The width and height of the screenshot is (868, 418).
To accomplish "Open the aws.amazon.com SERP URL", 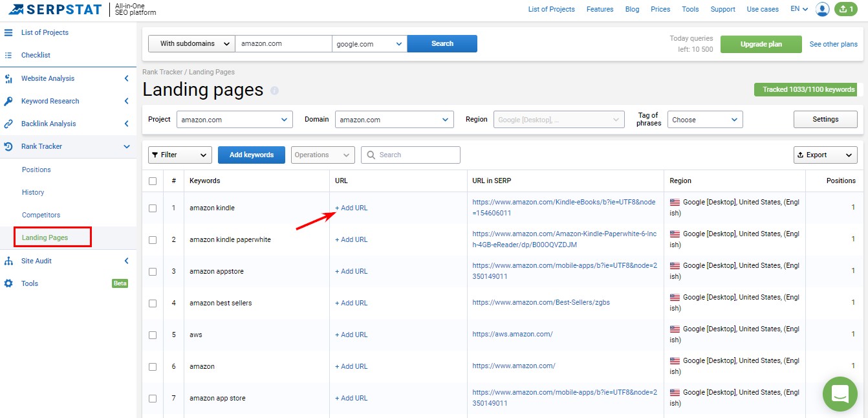I will pyautogui.click(x=512, y=334).
